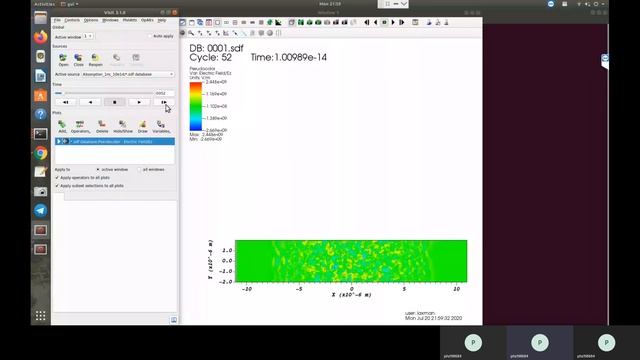Open the Variables icon menu

(161, 127)
